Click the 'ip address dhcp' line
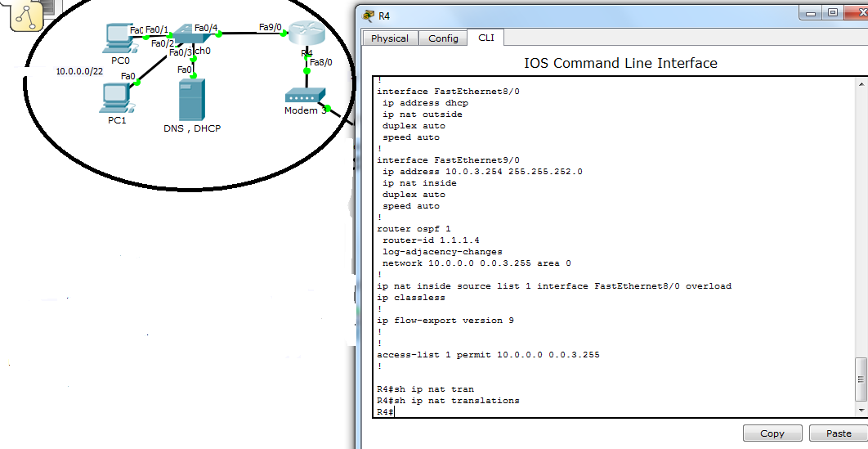868x449 pixels. pyautogui.click(x=426, y=103)
